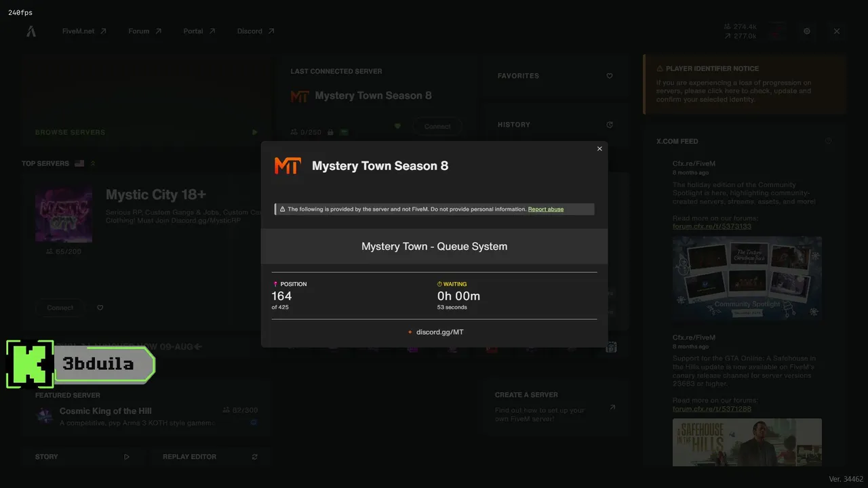Open the FiveM home logo

pyautogui.click(x=31, y=31)
